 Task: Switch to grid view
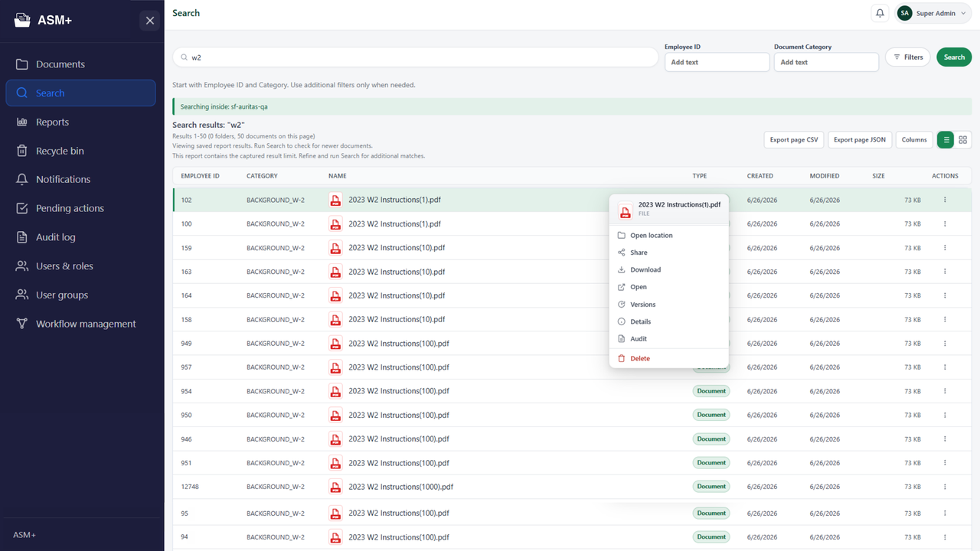[963, 140]
